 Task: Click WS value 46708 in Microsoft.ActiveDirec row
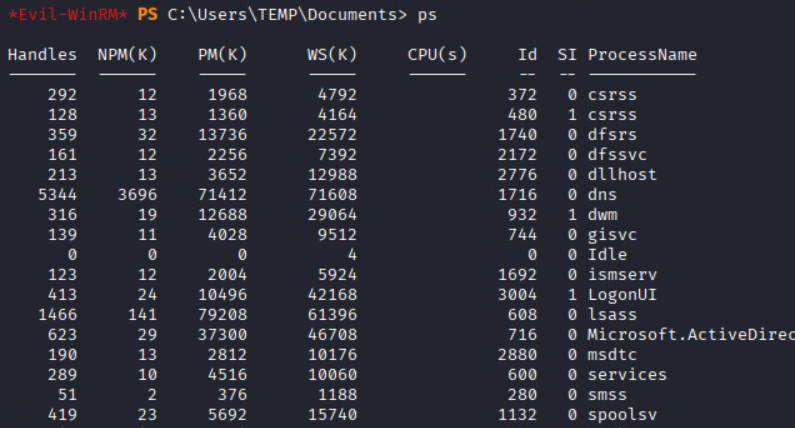pyautogui.click(x=332, y=335)
